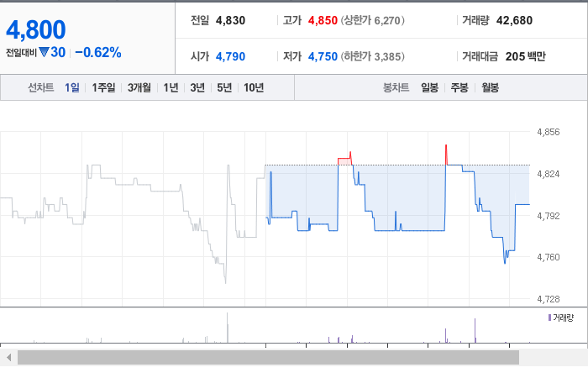Click the 거래량 value 42,680
Viewport: 588px width, 378px height.
tap(514, 20)
